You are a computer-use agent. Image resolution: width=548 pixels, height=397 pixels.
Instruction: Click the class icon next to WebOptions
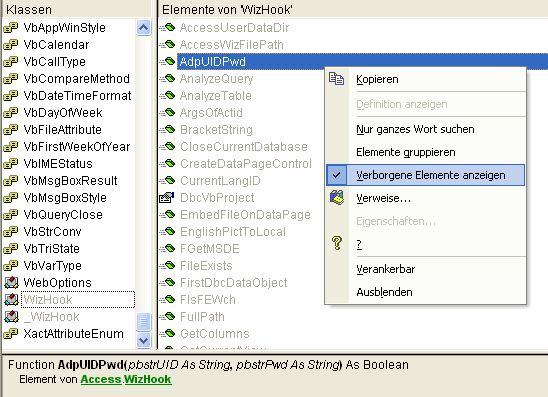pyautogui.click(x=11, y=283)
